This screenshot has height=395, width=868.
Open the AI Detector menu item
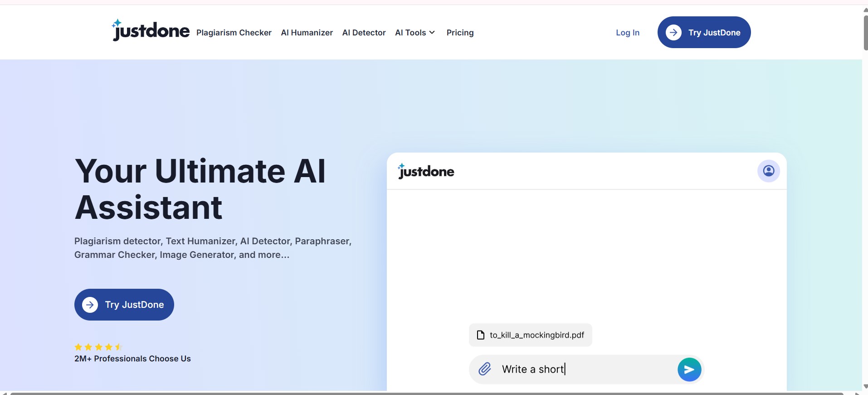364,33
